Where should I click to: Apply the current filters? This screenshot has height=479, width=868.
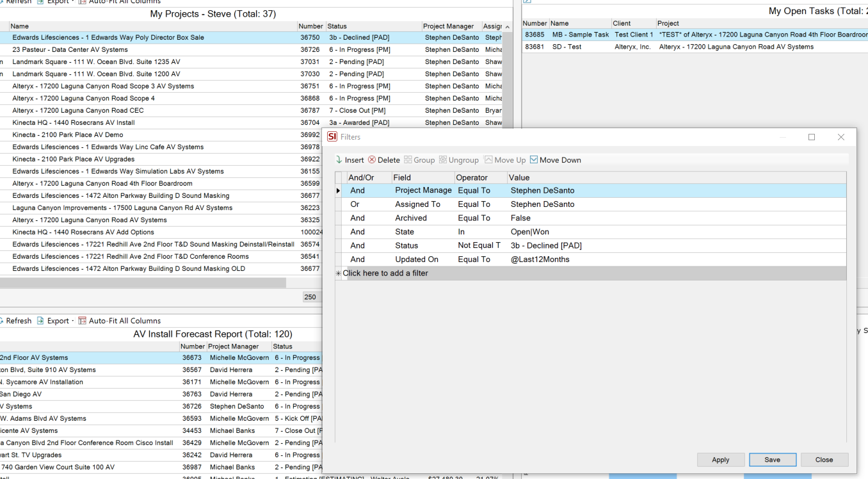(720, 460)
